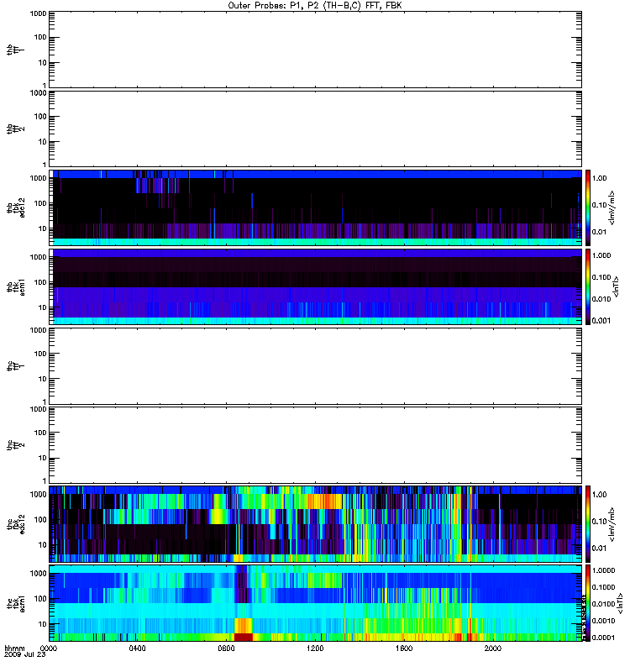630x672 pixels.
Task: Click the "100" y-tick of thb fbk edc12 panel
Action: point(40,203)
